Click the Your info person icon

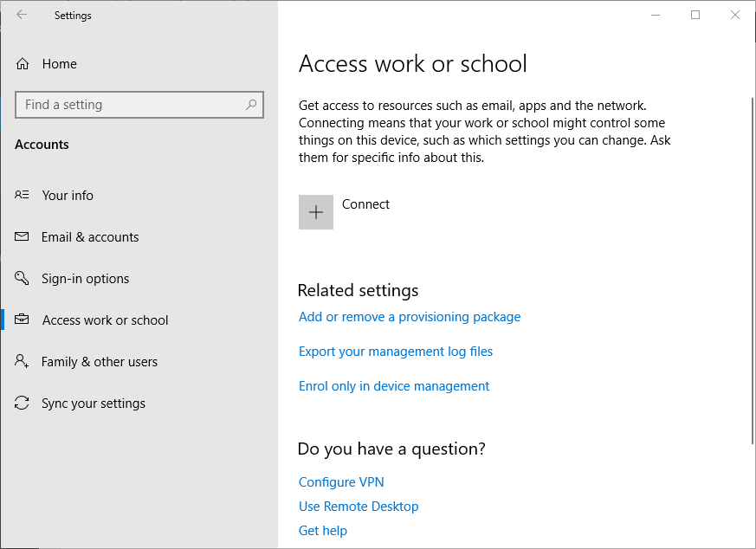(x=22, y=195)
